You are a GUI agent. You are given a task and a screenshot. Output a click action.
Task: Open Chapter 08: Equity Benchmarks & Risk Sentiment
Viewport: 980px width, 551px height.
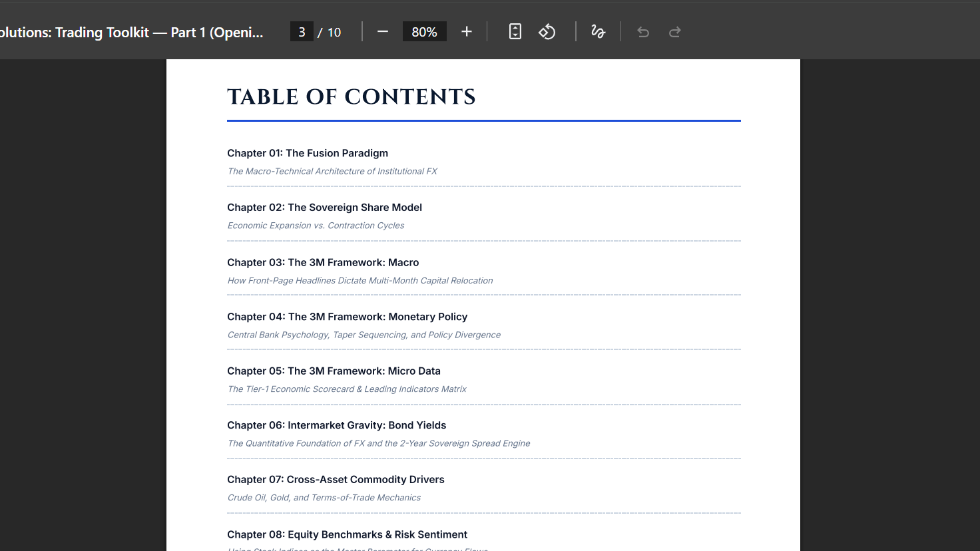[x=347, y=534]
